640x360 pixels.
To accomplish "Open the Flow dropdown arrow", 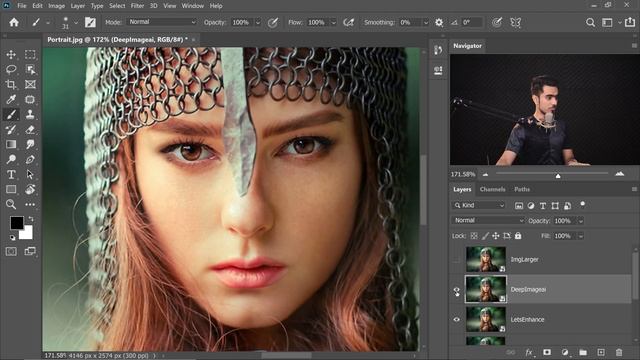I will (x=333, y=22).
